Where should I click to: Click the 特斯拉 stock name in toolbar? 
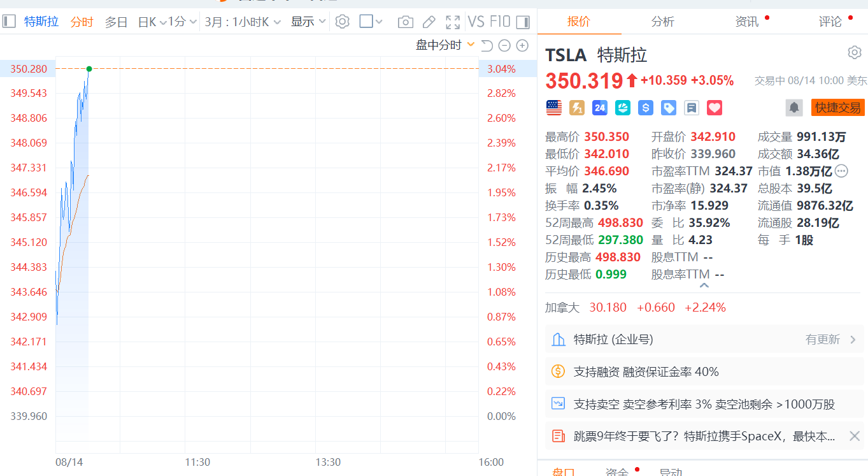point(41,22)
